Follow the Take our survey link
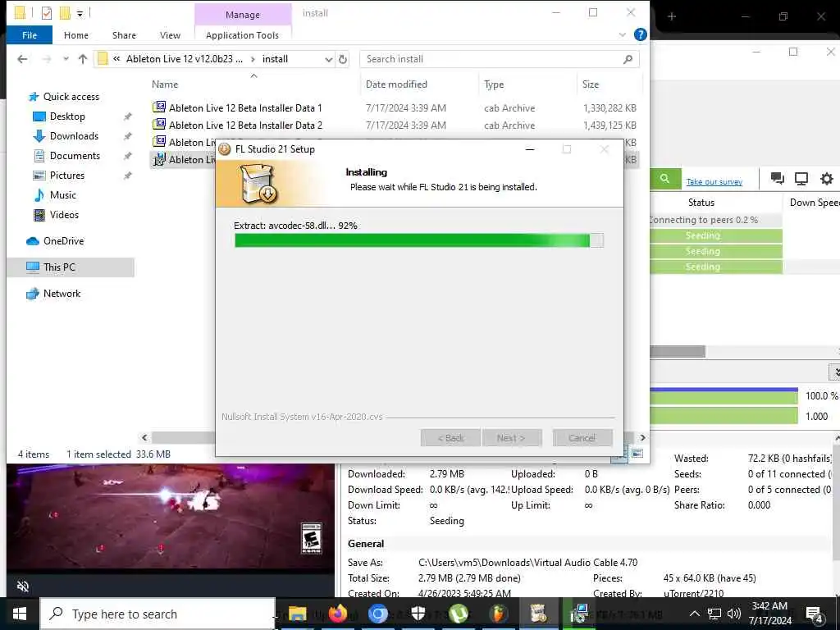 click(714, 181)
